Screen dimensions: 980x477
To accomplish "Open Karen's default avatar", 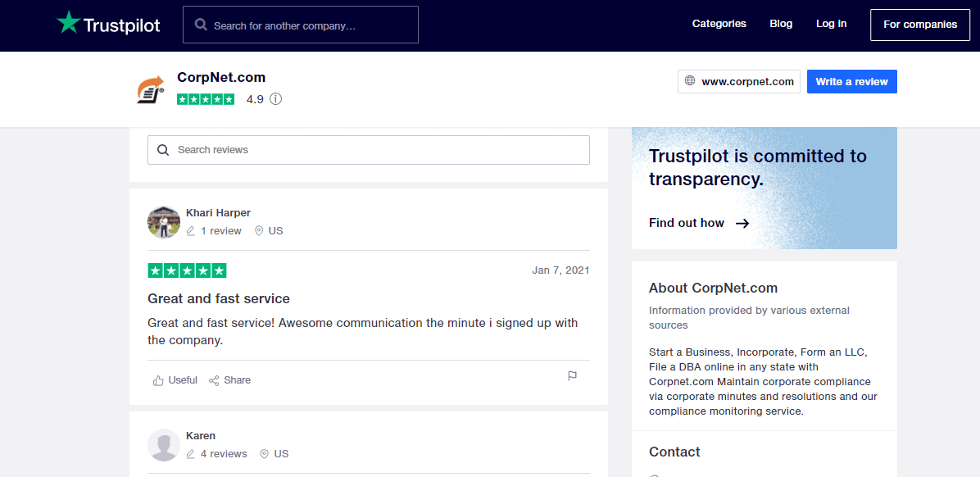I will tap(164, 445).
